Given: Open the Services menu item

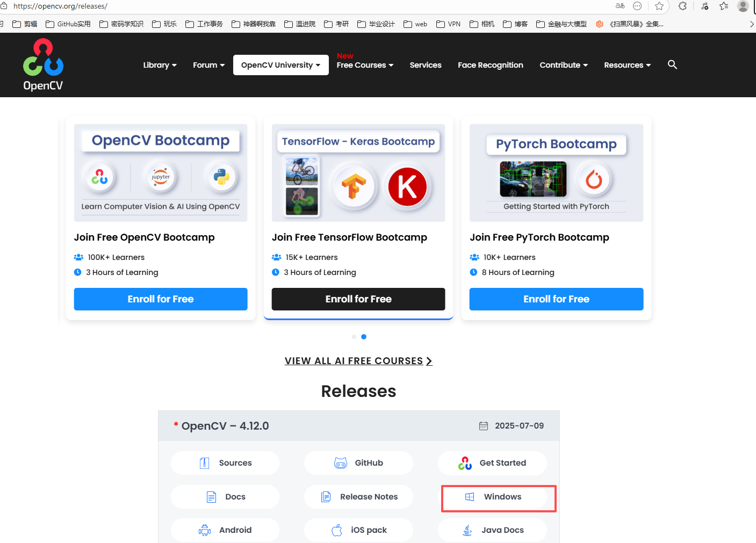Looking at the screenshot, I should pyautogui.click(x=426, y=65).
